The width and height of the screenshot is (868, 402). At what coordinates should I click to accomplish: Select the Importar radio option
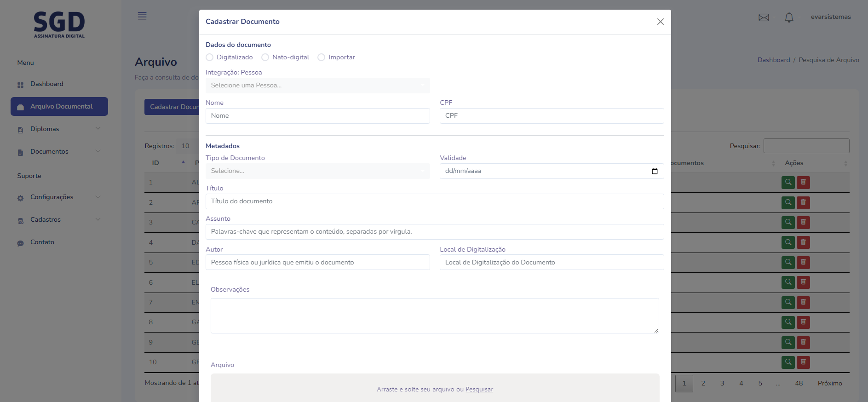pos(322,57)
